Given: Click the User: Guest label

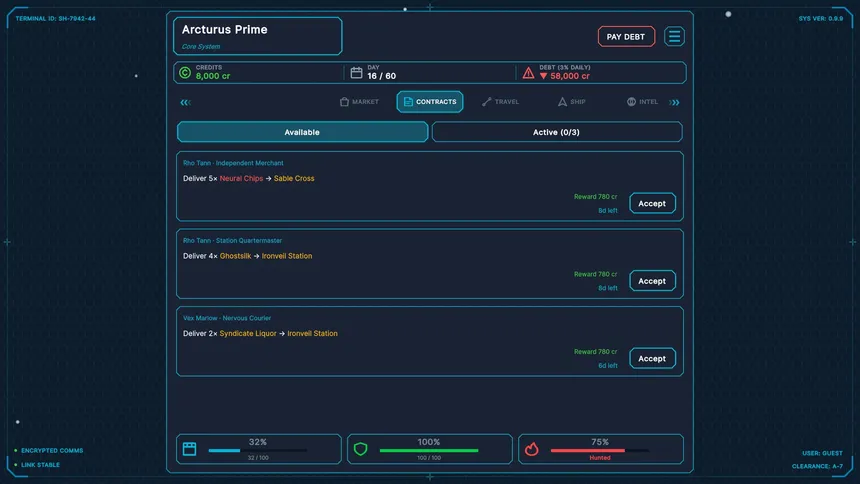Looking at the screenshot, I should (822, 453).
